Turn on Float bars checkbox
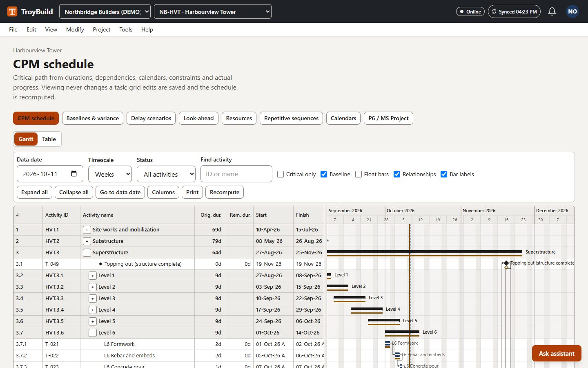This screenshot has width=588, height=368. click(359, 174)
